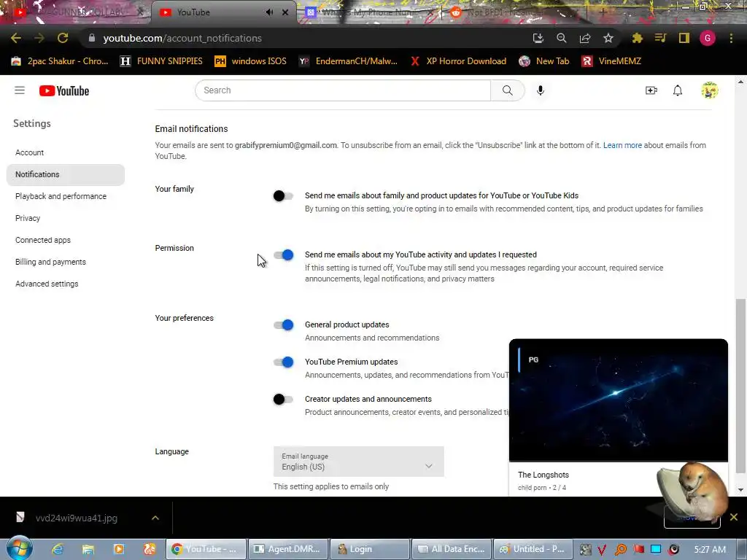
Task: Open Connected apps settings
Action: coord(65,240)
